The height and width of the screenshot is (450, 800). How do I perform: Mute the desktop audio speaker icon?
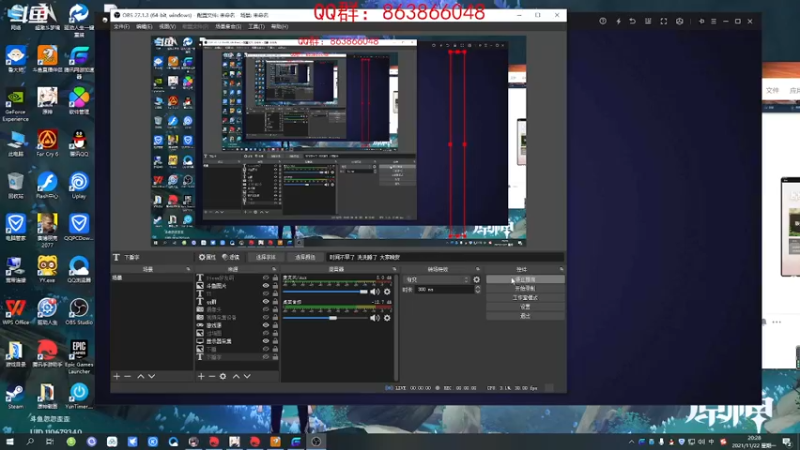tap(375, 318)
